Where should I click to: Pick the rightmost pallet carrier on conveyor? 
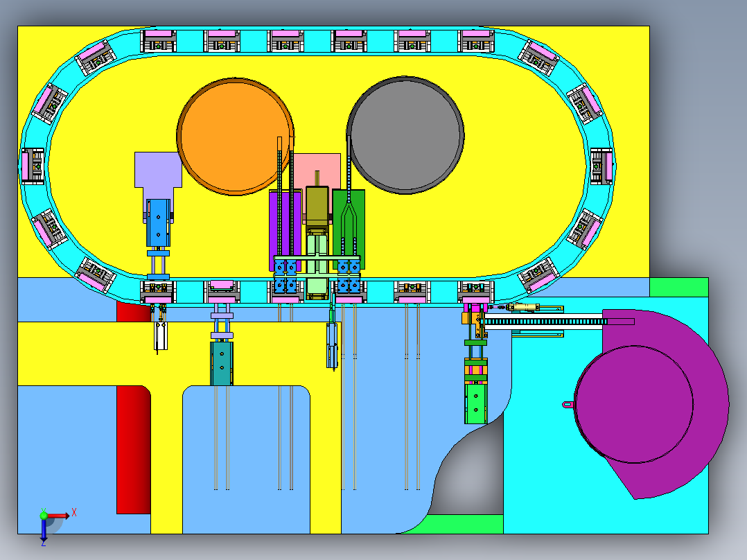(x=601, y=166)
